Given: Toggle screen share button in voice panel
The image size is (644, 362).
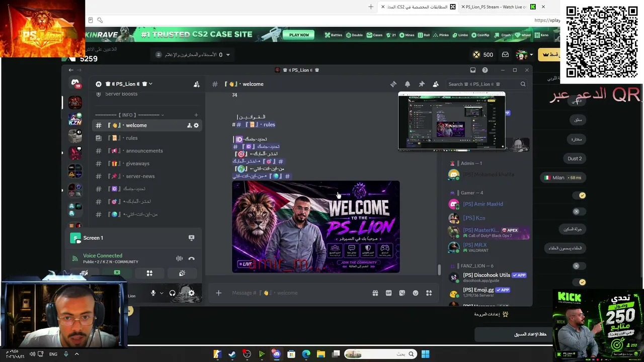Looking at the screenshot, I should coord(117,273).
